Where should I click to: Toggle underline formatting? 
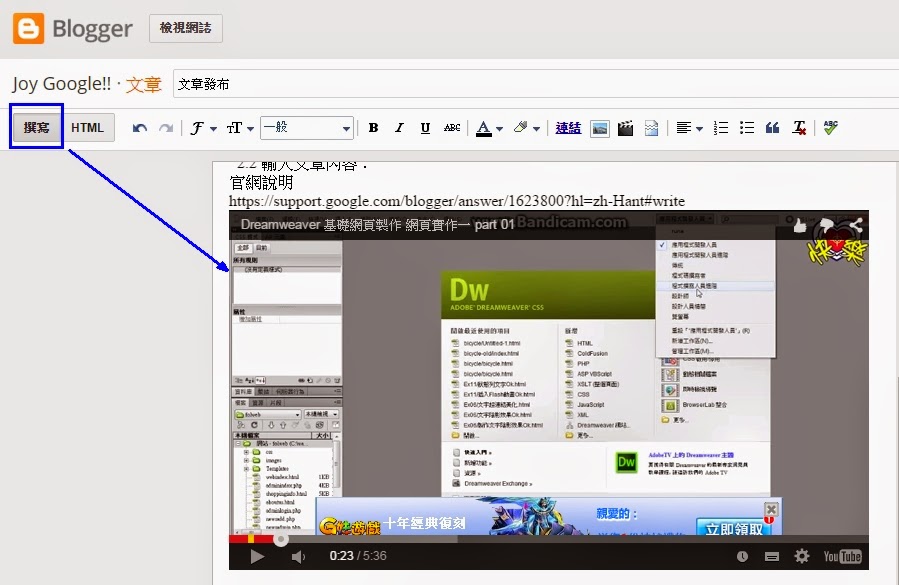click(x=425, y=128)
